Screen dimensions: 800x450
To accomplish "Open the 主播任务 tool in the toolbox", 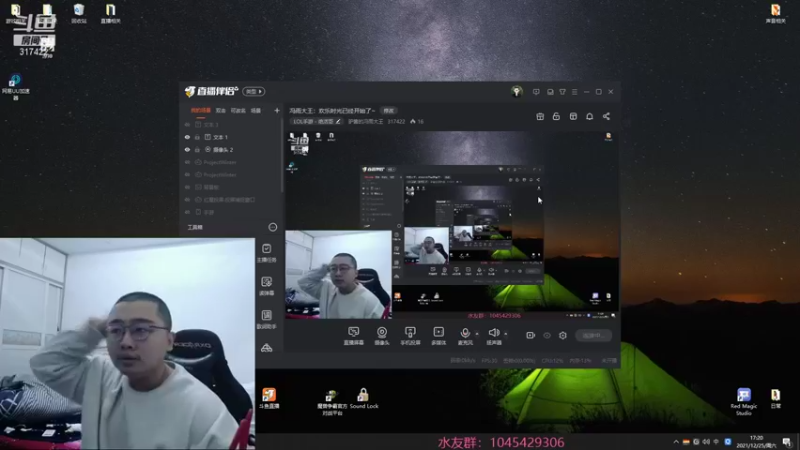I will 267,253.
